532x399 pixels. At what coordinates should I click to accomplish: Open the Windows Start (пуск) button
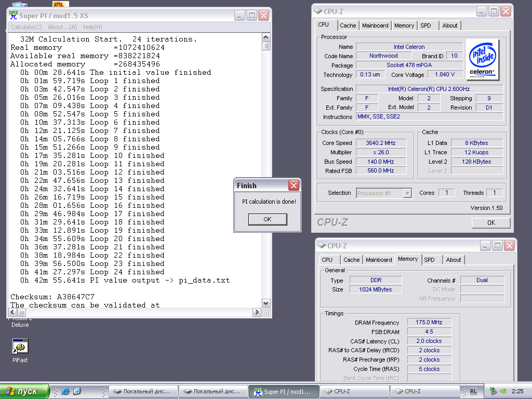(24, 391)
